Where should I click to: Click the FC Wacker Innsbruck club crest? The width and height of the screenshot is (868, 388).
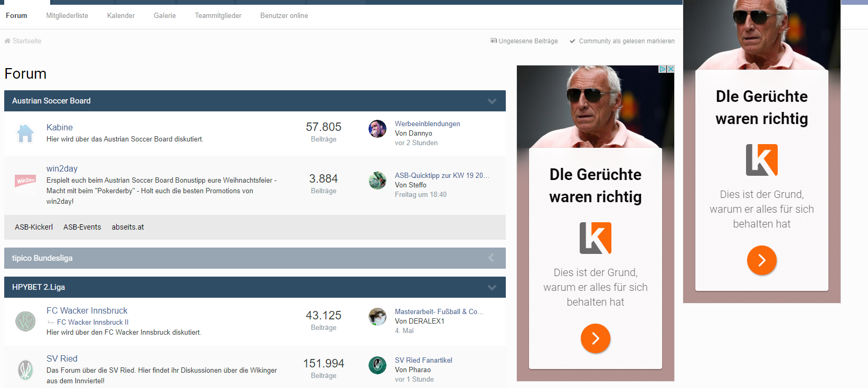click(25, 321)
